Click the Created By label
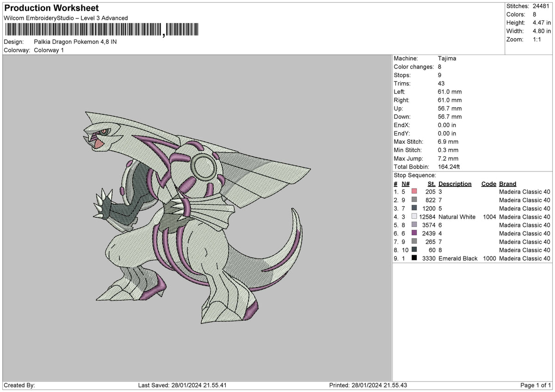The image size is (555, 392). [19, 386]
